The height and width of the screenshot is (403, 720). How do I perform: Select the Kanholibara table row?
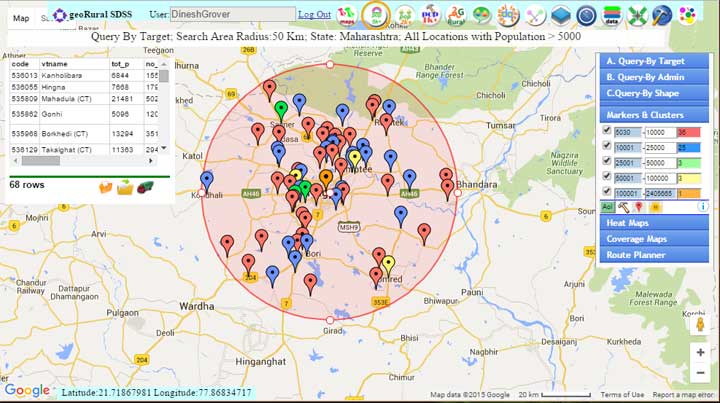click(84, 75)
